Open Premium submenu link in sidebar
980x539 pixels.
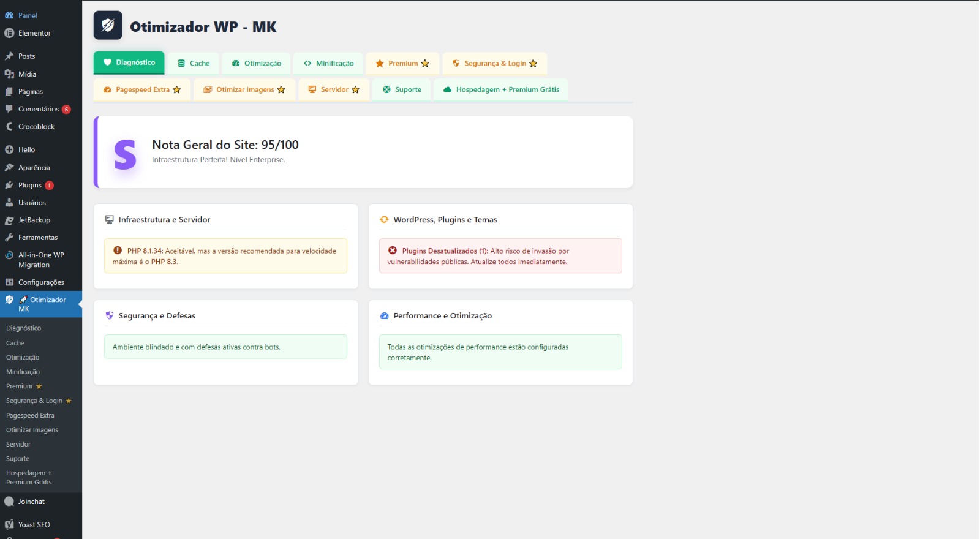pos(24,386)
